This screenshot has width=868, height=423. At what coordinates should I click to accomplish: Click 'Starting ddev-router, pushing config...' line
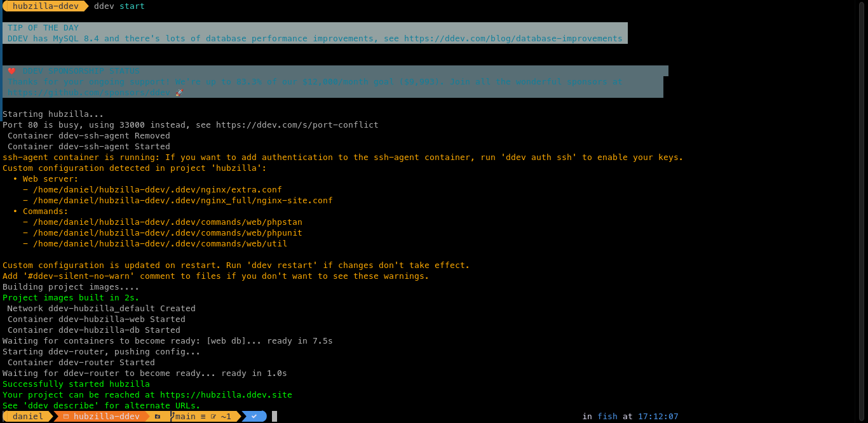coord(102,352)
